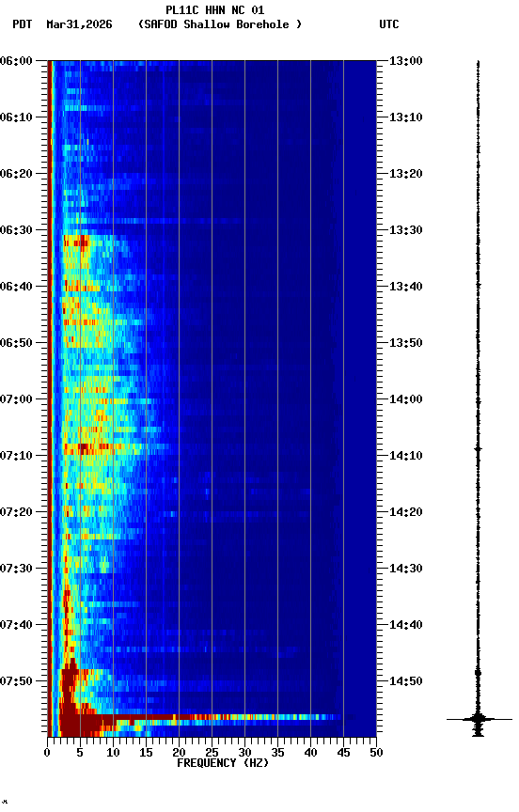Viewport: 519px width, 812px height.
Task: Click the 14:10 UTC time label
Action: pyautogui.click(x=406, y=456)
